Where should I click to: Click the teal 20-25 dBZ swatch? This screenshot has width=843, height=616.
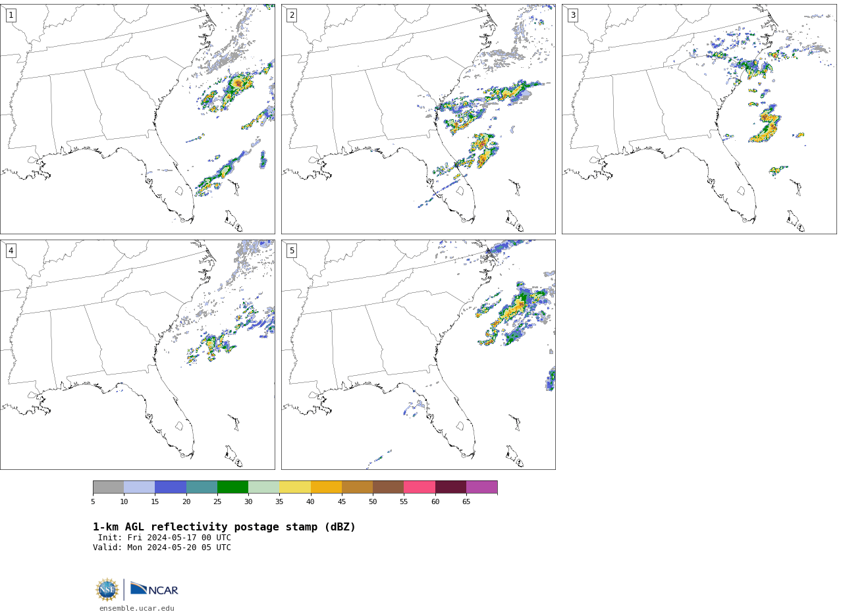202,487
